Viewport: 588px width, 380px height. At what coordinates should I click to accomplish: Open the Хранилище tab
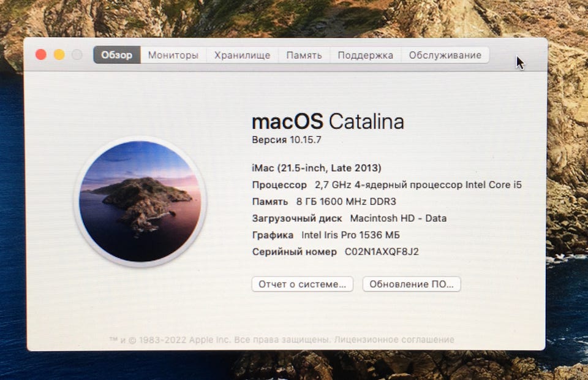tap(243, 55)
